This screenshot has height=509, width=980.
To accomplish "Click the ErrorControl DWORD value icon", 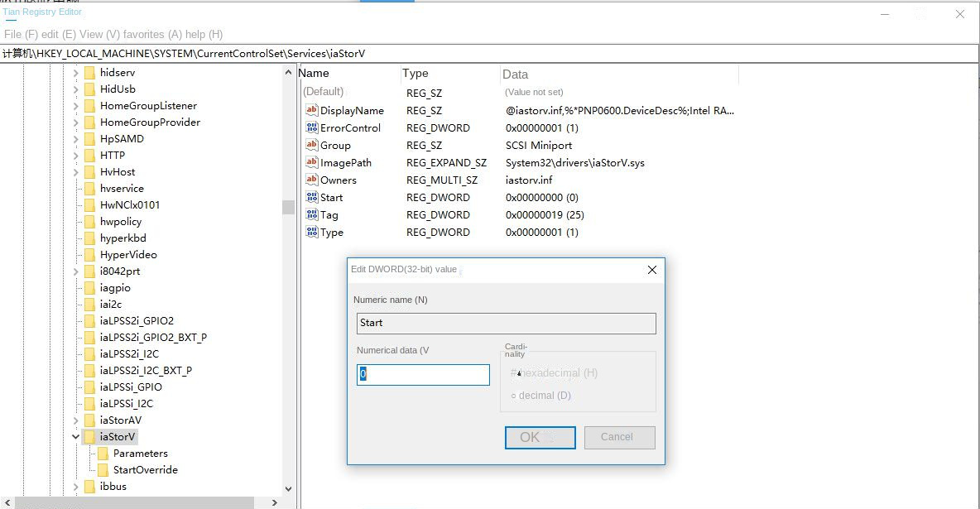I will [311, 127].
